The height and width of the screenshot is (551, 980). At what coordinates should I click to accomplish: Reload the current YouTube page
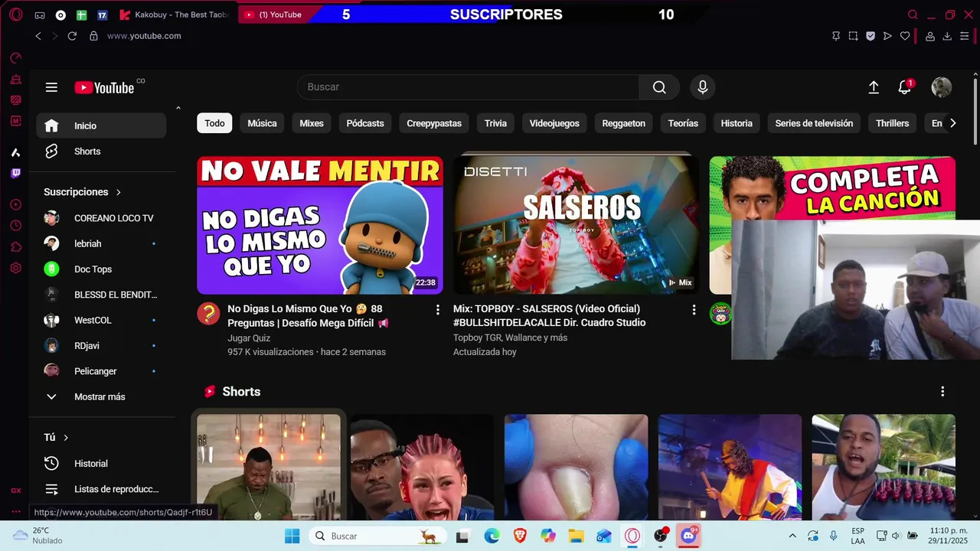click(72, 36)
